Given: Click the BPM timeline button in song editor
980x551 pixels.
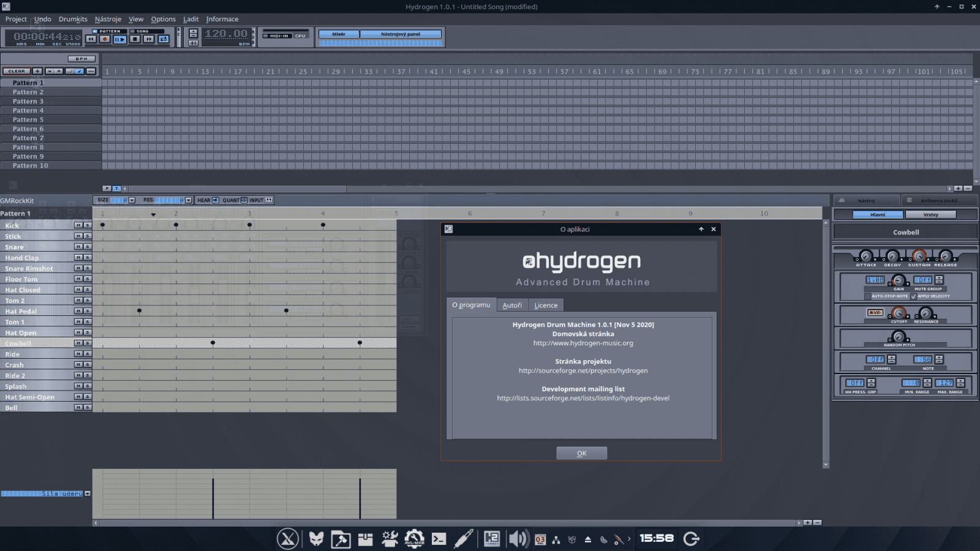Looking at the screenshot, I should pos(82,59).
